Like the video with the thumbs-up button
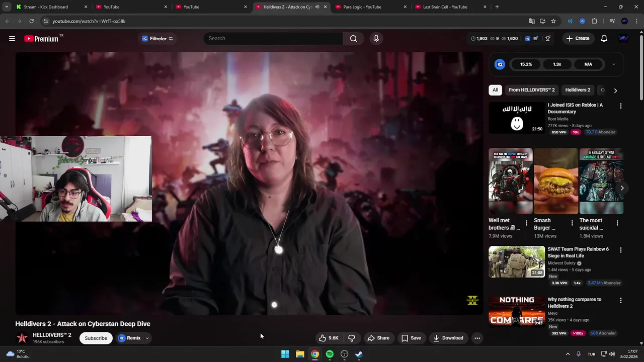The height and width of the screenshot is (362, 644). coord(328,338)
